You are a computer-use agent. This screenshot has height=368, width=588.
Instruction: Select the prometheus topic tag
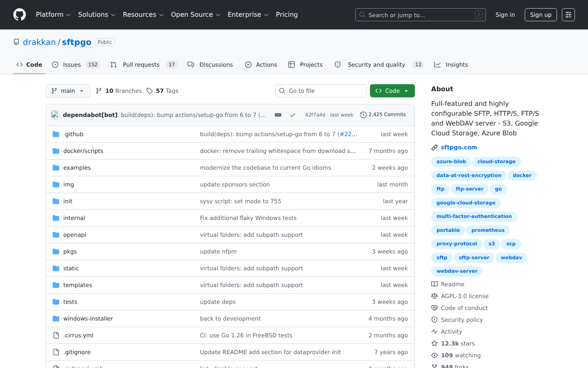[488, 230]
